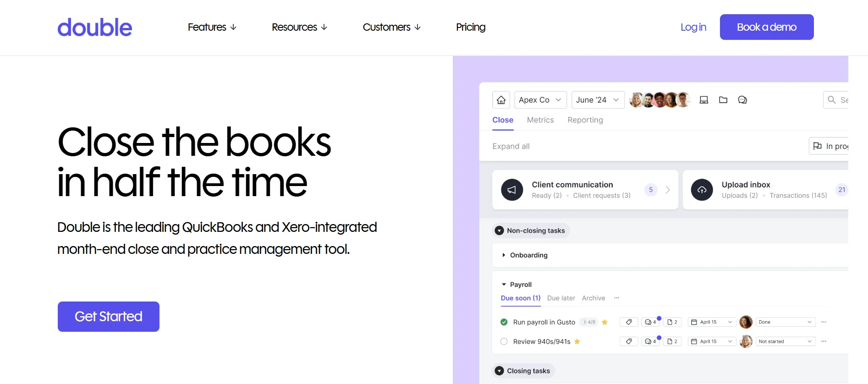Select the Due soon (1) tab
The height and width of the screenshot is (384, 868).
(521, 298)
